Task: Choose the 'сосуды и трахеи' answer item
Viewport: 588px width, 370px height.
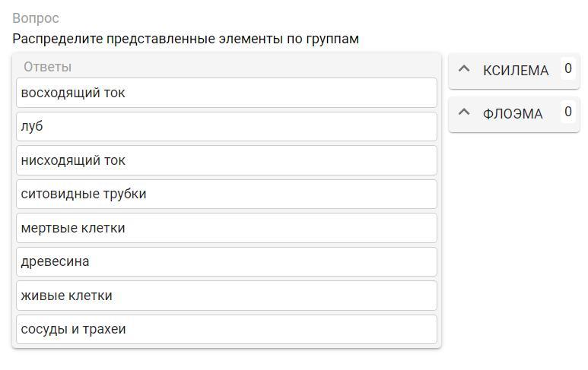Action: (x=73, y=329)
